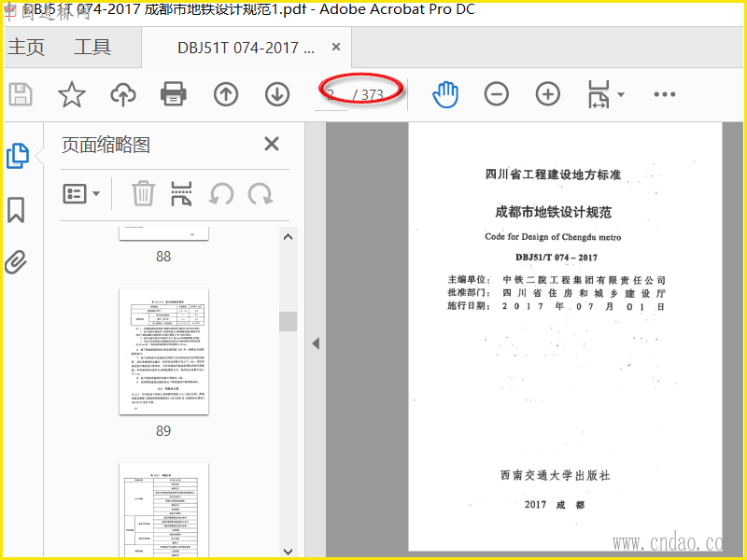This screenshot has height=560, width=747.
Task: Open the Bookmarks panel icon
Action: [16, 210]
